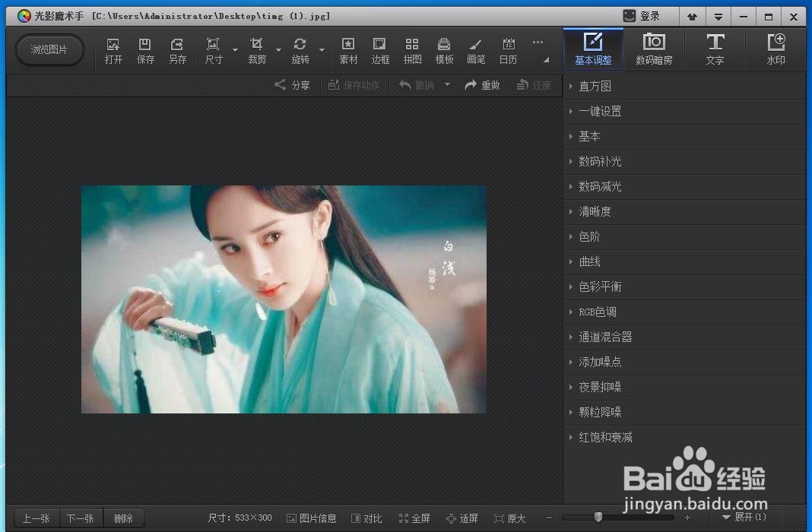
Task: Select the 裁剪 crop tool
Action: tap(257, 51)
